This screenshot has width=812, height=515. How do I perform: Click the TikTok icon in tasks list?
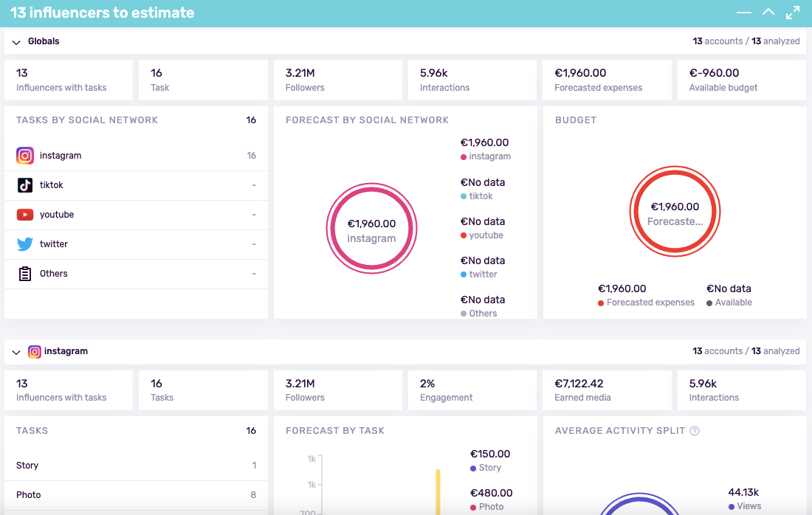[25, 185]
